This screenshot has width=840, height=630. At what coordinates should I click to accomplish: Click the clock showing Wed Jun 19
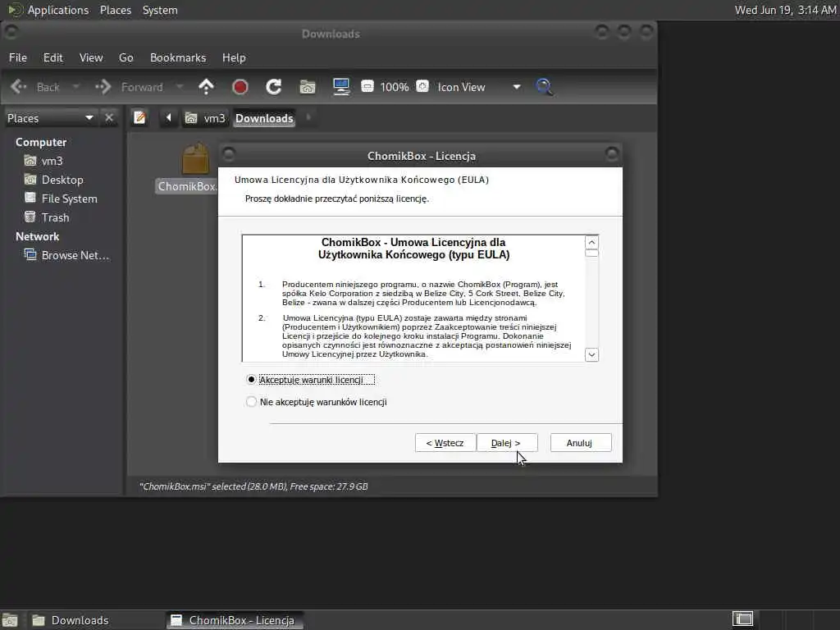point(785,10)
